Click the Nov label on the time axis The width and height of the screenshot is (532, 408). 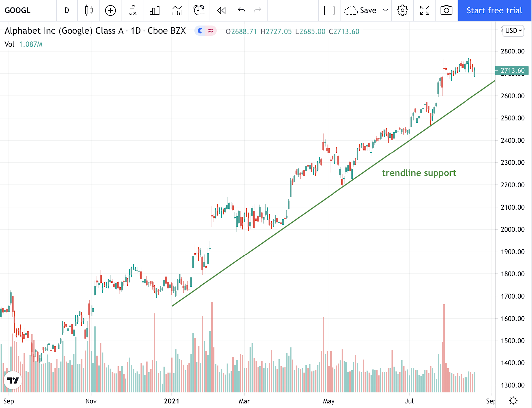tap(91, 401)
